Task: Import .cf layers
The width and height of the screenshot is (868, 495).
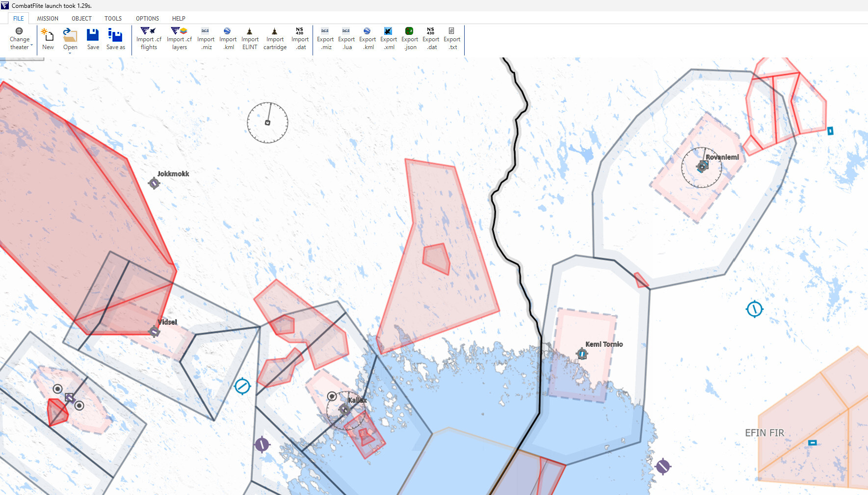Action: point(179,39)
